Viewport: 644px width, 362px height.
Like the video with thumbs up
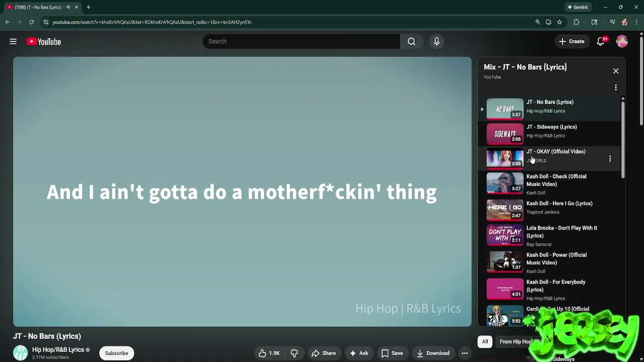click(269, 353)
